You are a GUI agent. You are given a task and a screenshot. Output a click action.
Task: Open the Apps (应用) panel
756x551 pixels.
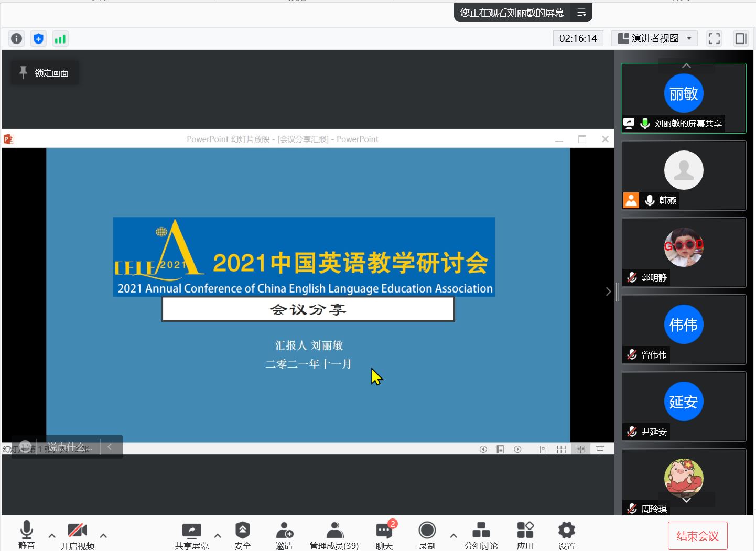pyautogui.click(x=525, y=536)
